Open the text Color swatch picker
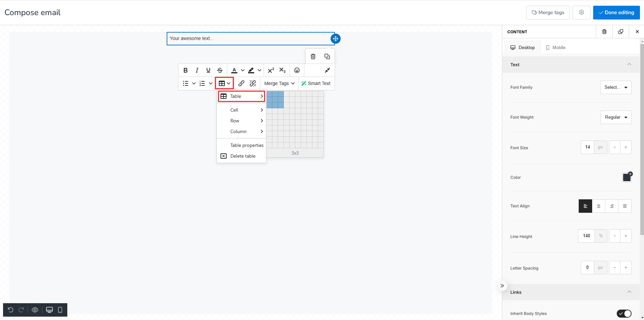644x320 pixels. click(626, 177)
